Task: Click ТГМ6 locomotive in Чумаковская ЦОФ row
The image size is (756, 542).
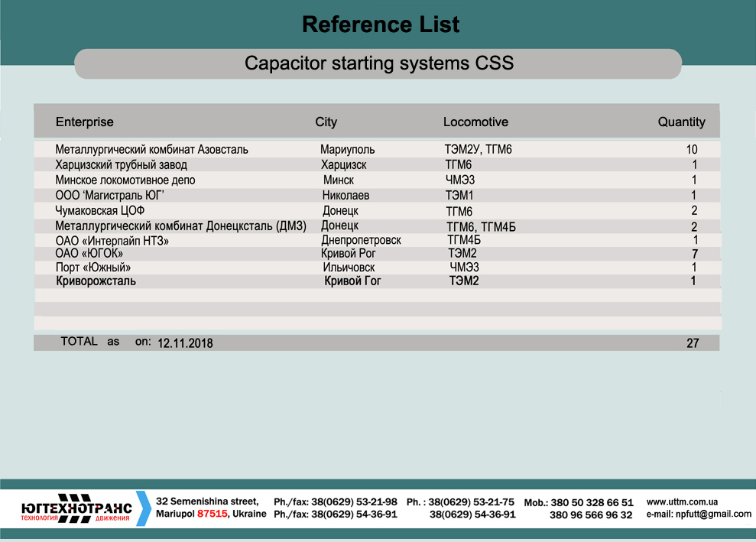Action: 459,212
